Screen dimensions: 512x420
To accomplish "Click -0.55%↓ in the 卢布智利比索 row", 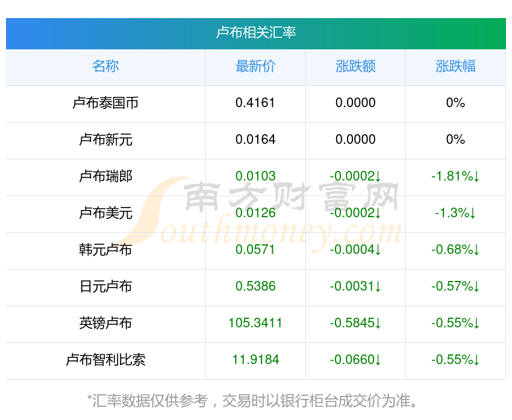I will [455, 360].
